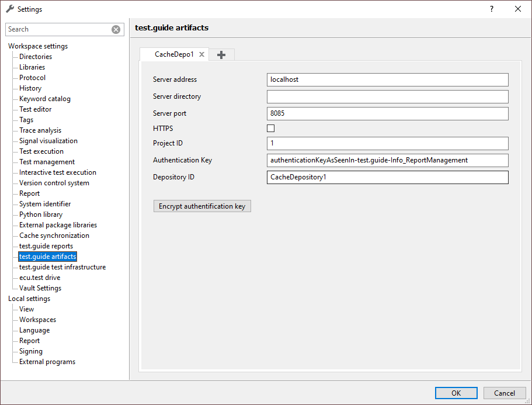Image resolution: width=532 pixels, height=405 pixels.
Task: Open View under Local settings
Action: coord(26,309)
